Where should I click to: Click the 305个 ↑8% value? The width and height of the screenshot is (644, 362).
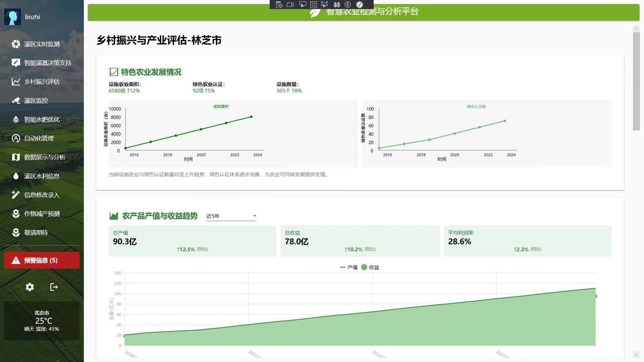pyautogui.click(x=289, y=91)
